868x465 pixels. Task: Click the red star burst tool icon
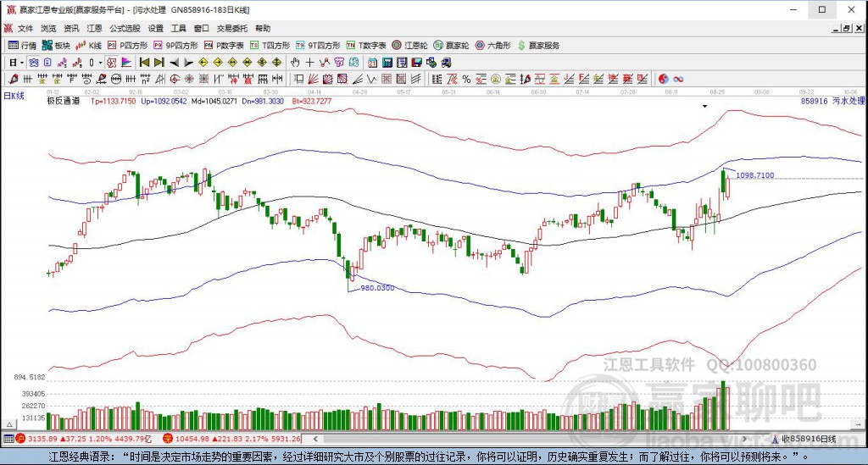coord(189,79)
